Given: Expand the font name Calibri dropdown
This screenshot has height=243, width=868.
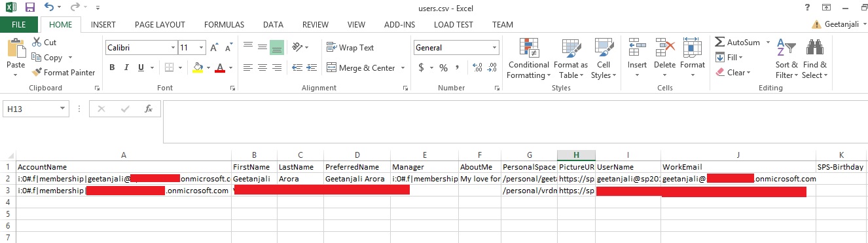Looking at the screenshot, I should [173, 48].
